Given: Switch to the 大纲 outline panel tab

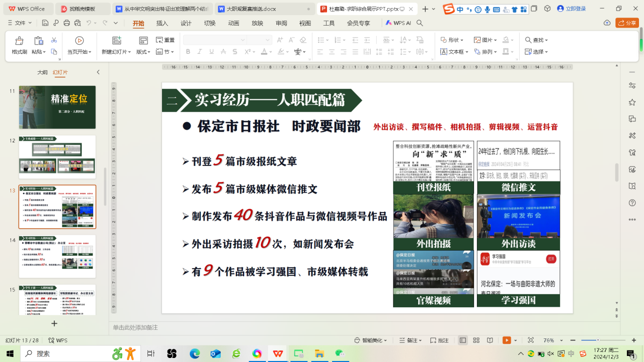Looking at the screenshot, I should pos(42,72).
